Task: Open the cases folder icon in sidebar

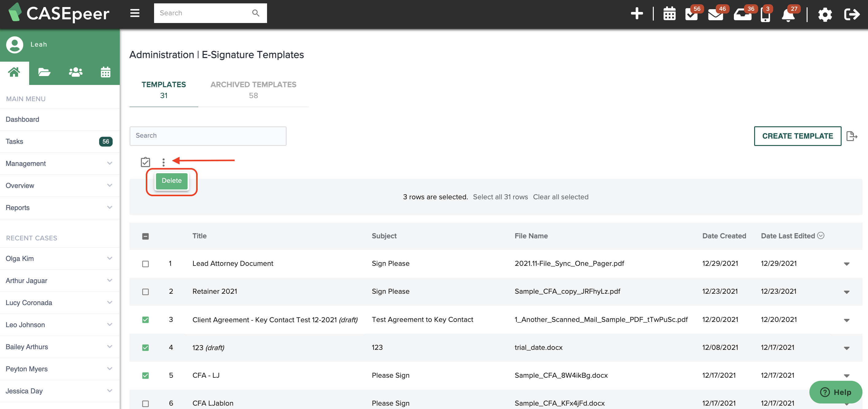Action: click(44, 72)
